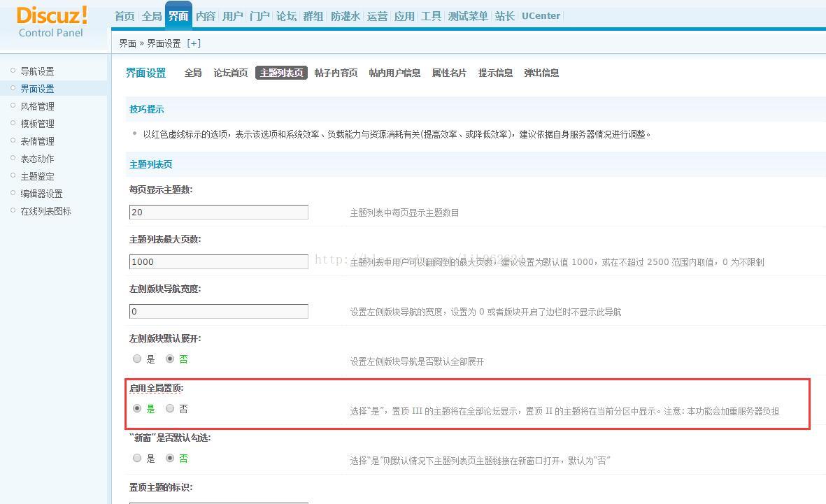Select 否 for "新窗"是否默认勾选
The image size is (826, 504).
(170, 458)
